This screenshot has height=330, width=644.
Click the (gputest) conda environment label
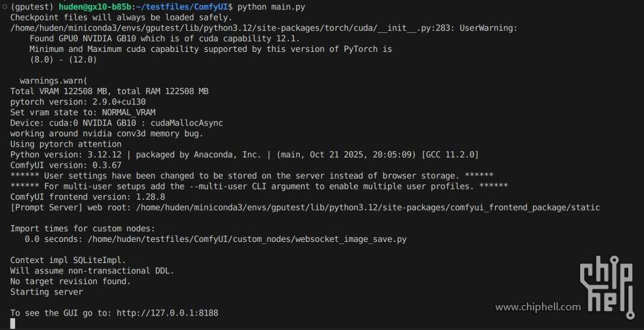point(32,6)
